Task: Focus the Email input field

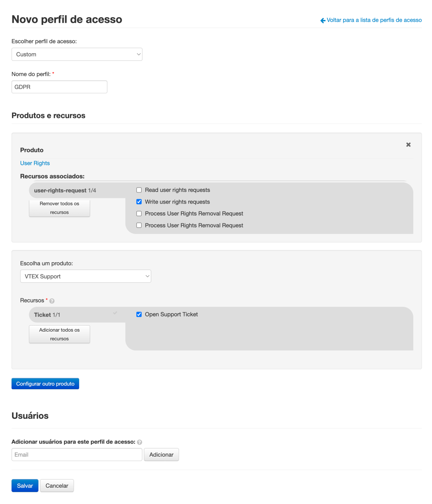Action: (77, 455)
